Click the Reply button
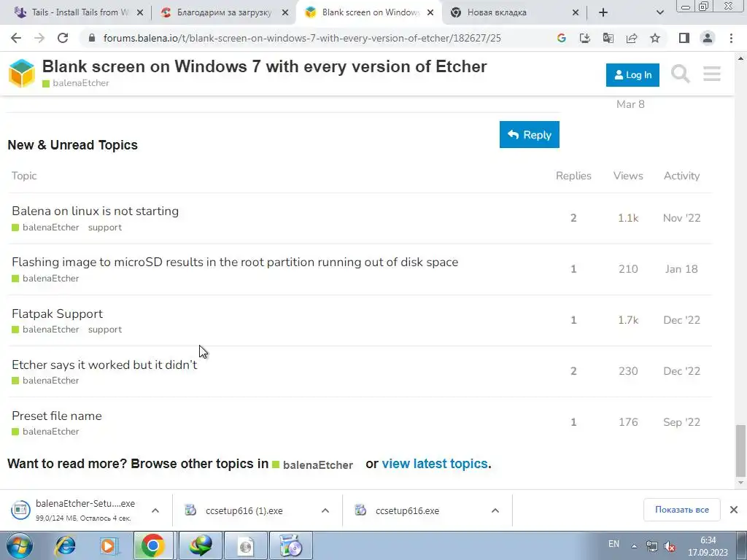 (530, 135)
